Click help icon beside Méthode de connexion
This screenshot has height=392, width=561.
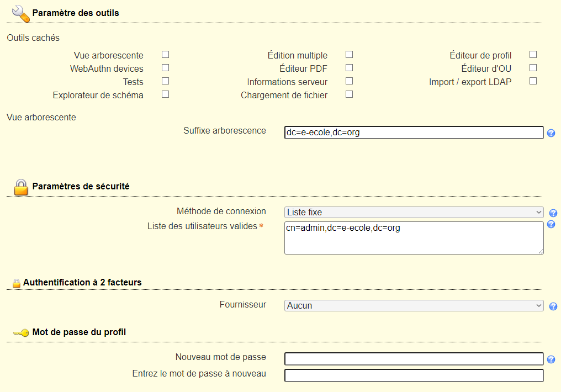[553, 213]
